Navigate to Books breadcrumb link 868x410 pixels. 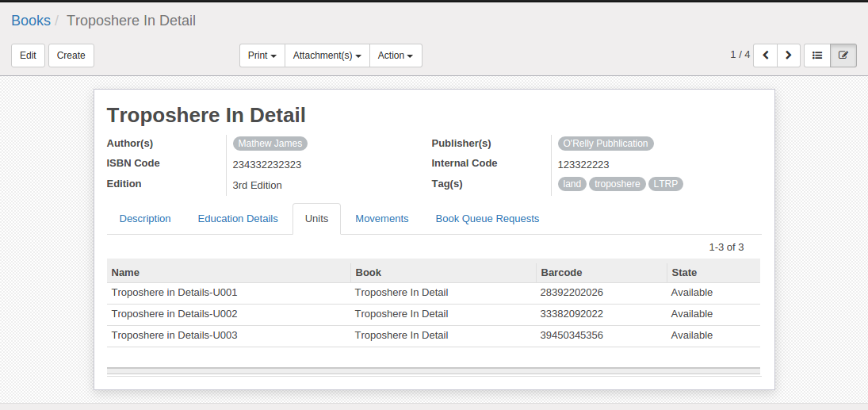click(31, 21)
